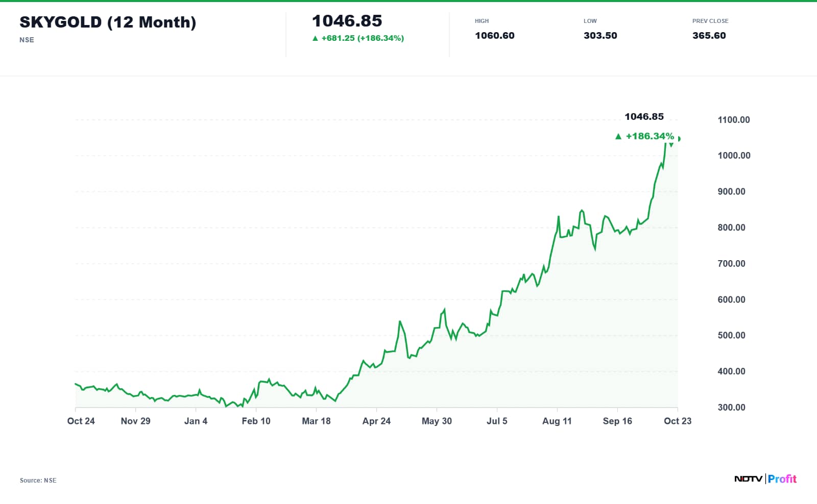Image resolution: width=817 pixels, height=504 pixels.
Task: Click the 1000.00 y-axis label
Action: click(734, 156)
